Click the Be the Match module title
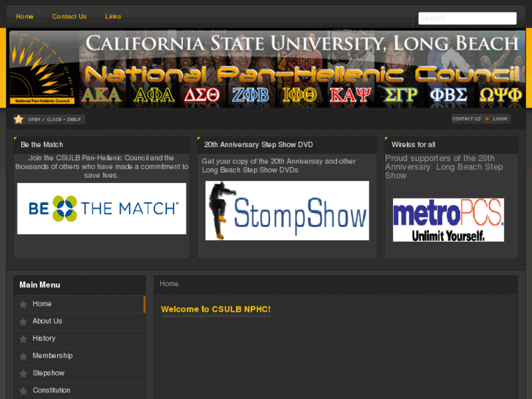 42,145
